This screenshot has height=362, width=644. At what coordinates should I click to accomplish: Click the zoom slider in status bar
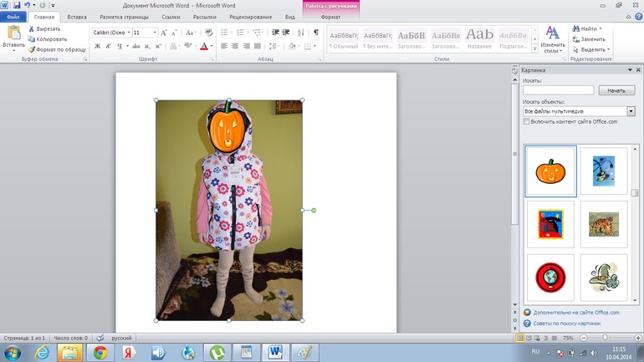coord(604,338)
